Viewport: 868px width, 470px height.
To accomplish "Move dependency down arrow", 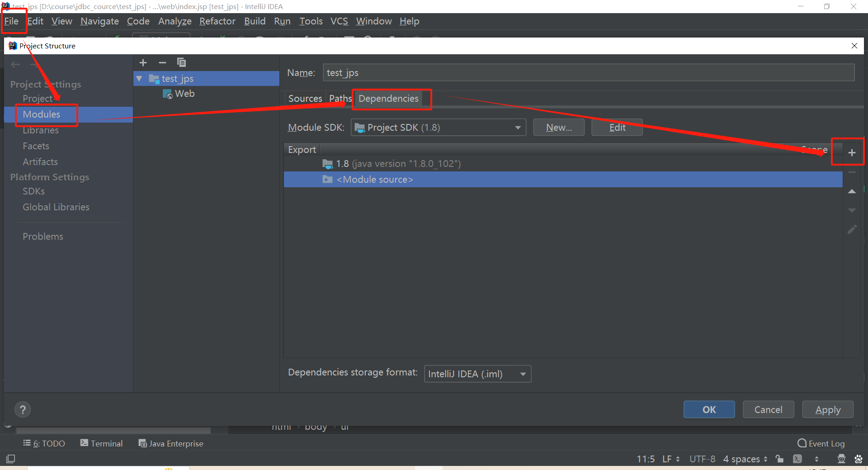I will 852,210.
